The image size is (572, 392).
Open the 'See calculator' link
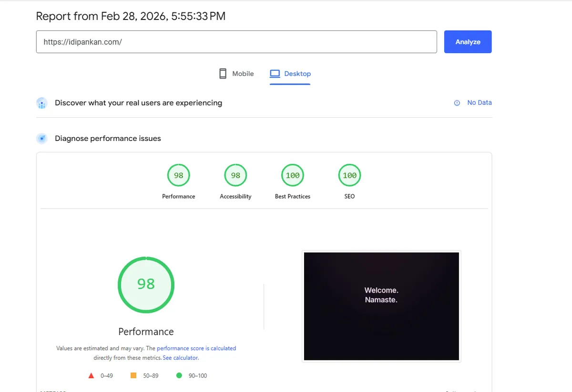tap(181, 358)
